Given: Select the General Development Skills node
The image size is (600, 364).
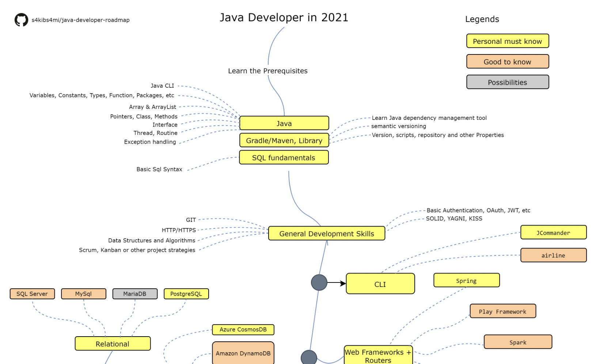Looking at the screenshot, I should tap(327, 234).
